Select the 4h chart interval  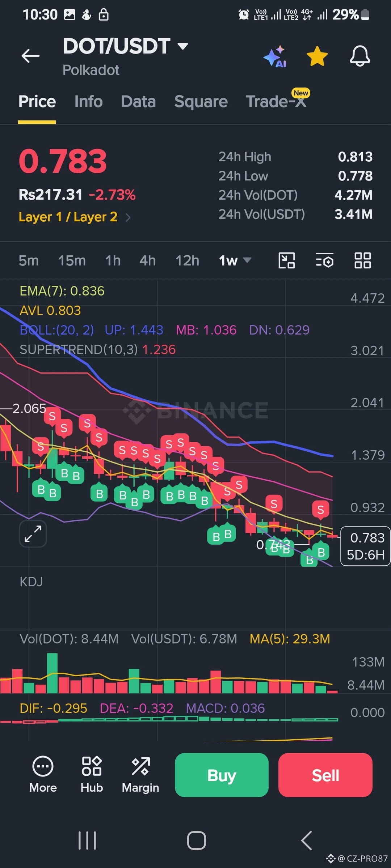pyautogui.click(x=148, y=260)
